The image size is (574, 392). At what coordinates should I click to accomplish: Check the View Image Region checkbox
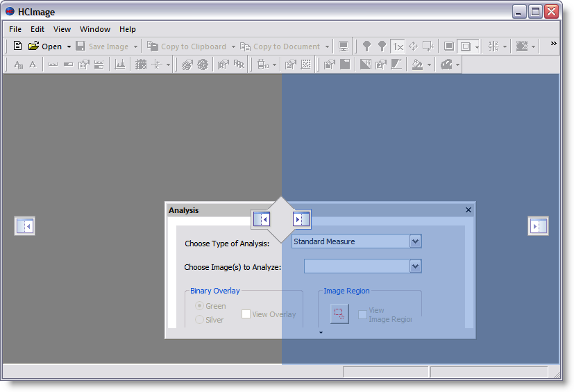tap(362, 314)
